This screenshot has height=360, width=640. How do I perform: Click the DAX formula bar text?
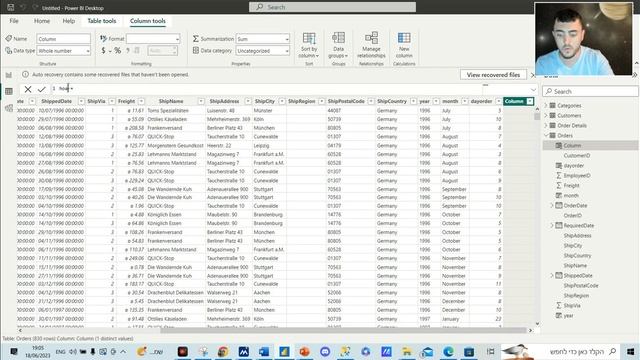tap(66, 89)
